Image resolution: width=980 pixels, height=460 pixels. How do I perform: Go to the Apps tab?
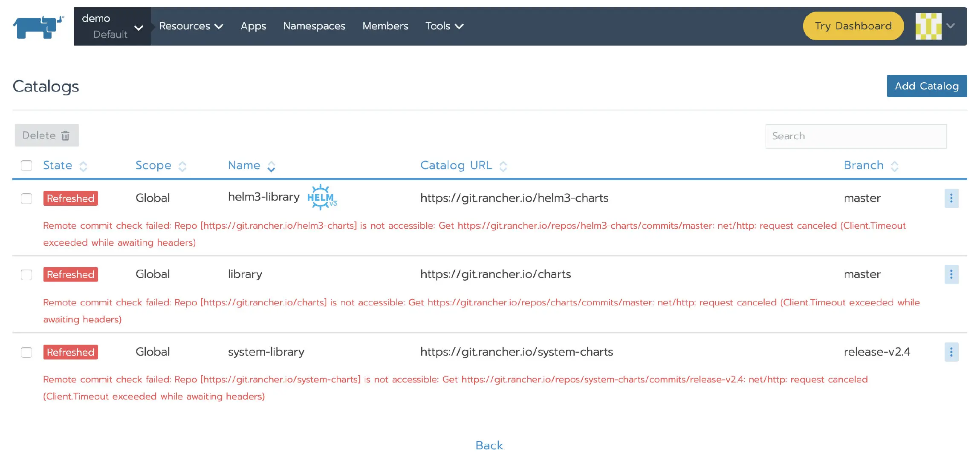[253, 26]
